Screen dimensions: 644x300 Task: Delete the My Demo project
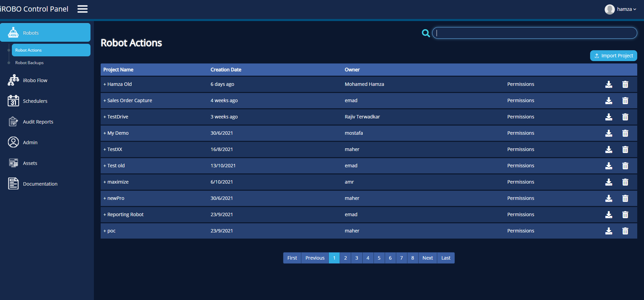click(625, 133)
